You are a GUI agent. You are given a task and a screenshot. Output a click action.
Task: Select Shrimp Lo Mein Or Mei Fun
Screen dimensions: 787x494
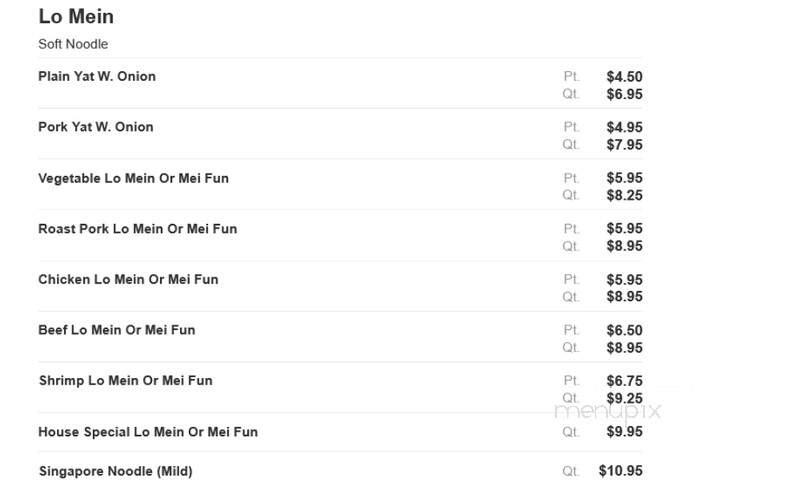coord(126,381)
